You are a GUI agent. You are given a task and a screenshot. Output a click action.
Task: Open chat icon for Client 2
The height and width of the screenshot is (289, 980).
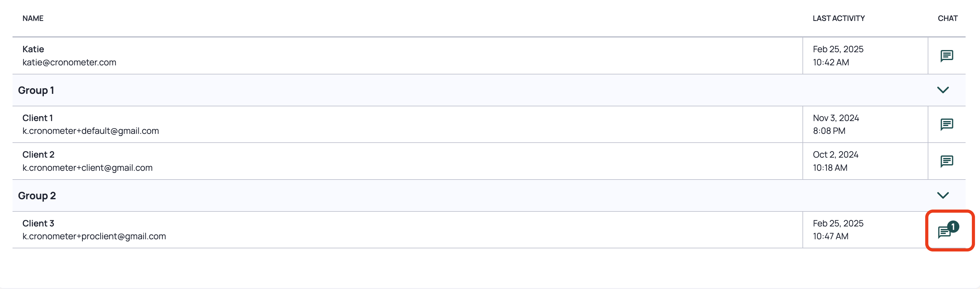pyautogui.click(x=946, y=161)
